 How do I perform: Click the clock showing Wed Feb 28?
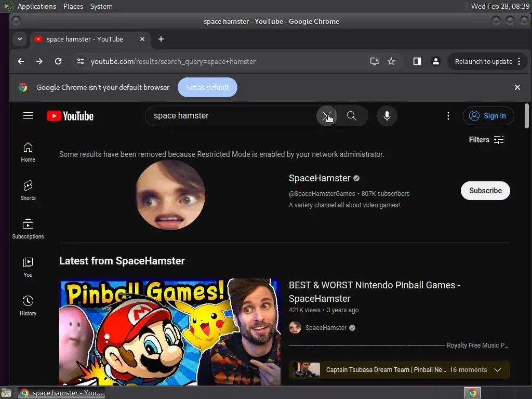pos(500,6)
